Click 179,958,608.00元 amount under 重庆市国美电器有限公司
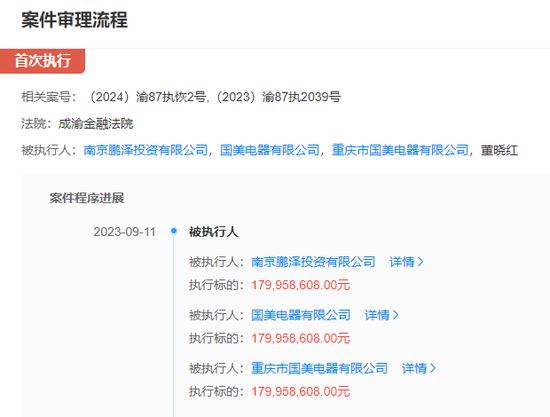 (x=301, y=392)
